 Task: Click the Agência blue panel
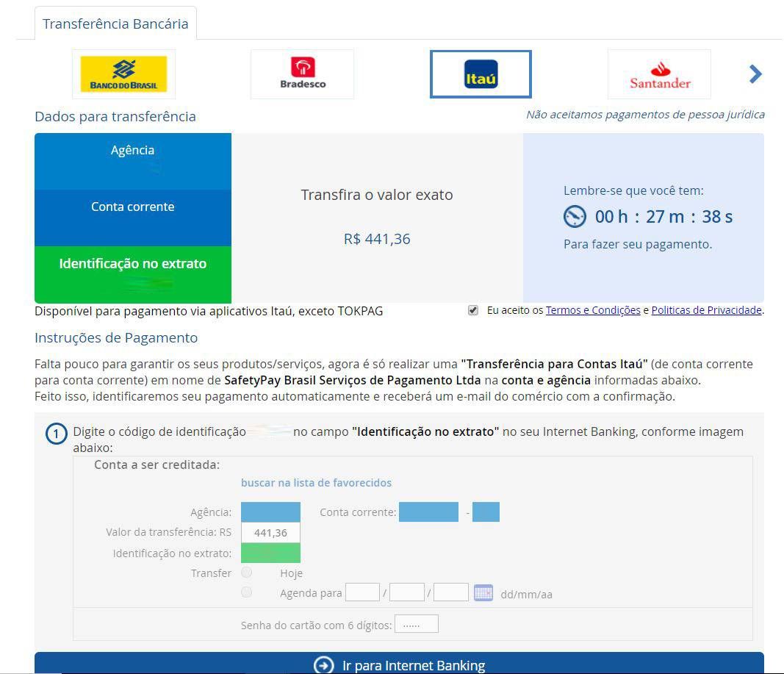(133, 162)
